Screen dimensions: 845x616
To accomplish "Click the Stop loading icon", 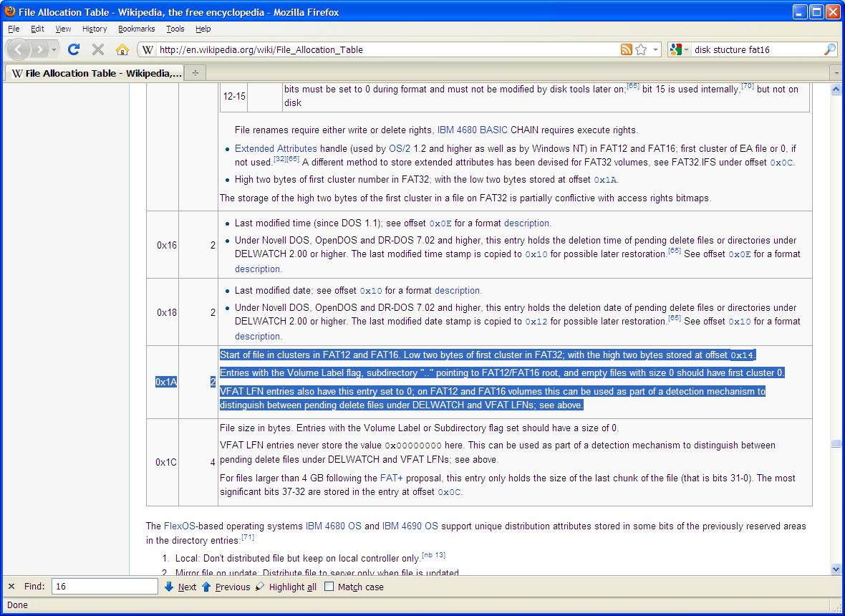I will (98, 49).
